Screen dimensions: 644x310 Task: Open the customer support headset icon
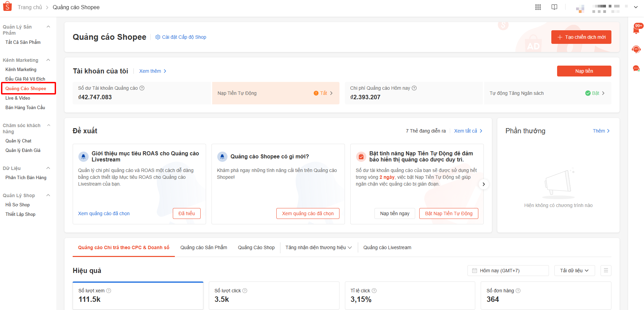click(636, 50)
